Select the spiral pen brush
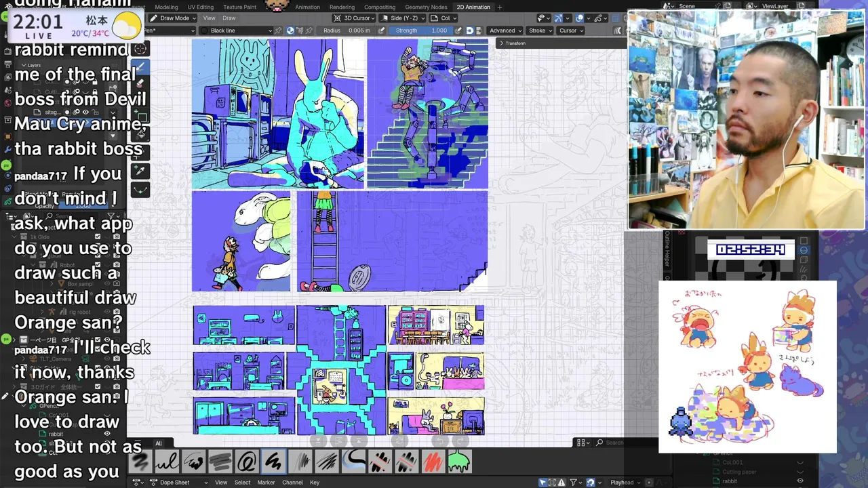The width and height of the screenshot is (868, 488). (x=247, y=462)
